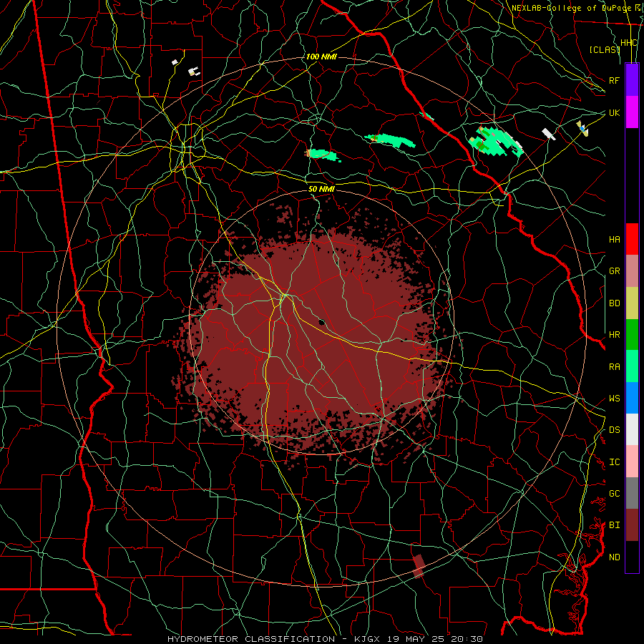Image resolution: width=644 pixels, height=644 pixels.
Task: Click the 100 NMI range ring label
Action: tap(321, 57)
